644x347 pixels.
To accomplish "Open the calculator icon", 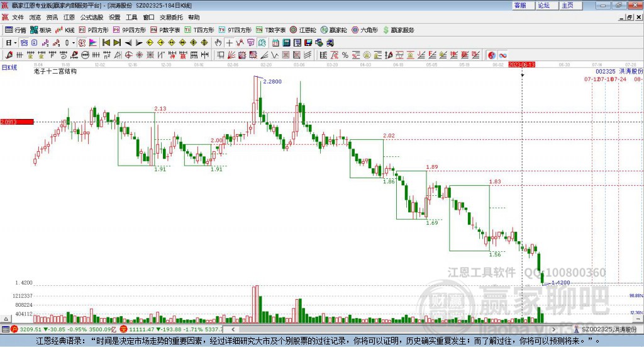I will coord(287,43).
